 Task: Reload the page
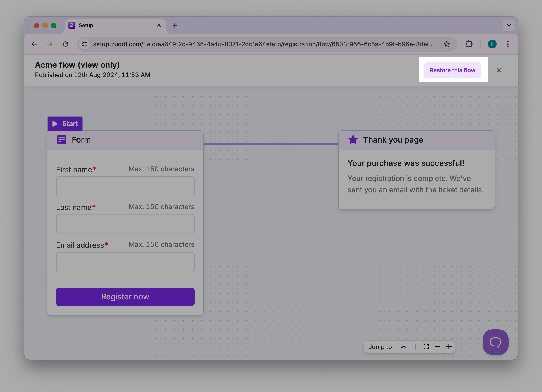(66, 44)
